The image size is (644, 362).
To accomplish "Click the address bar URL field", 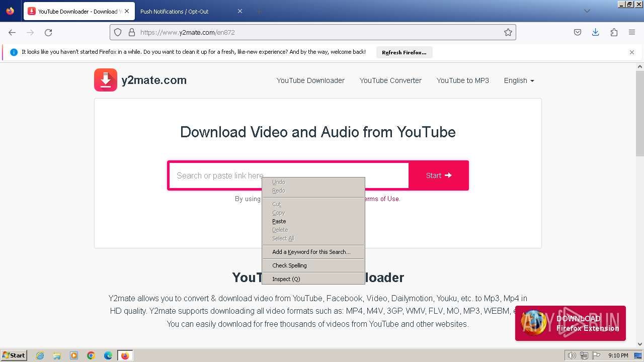I will pos(313,32).
